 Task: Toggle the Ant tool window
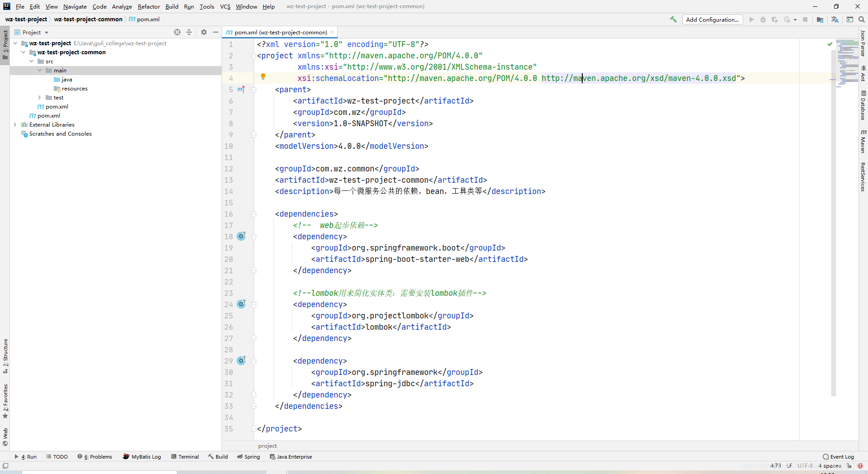(x=863, y=73)
